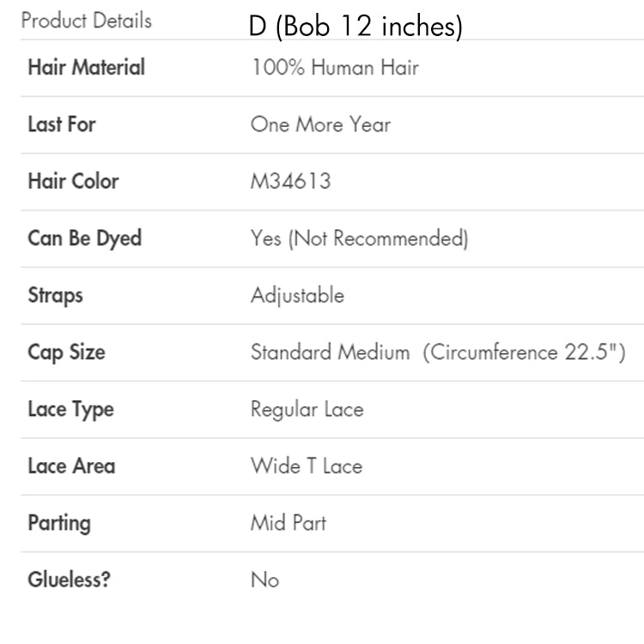The height and width of the screenshot is (644, 644).
Task: Click the Product Details heading
Action: tap(86, 21)
